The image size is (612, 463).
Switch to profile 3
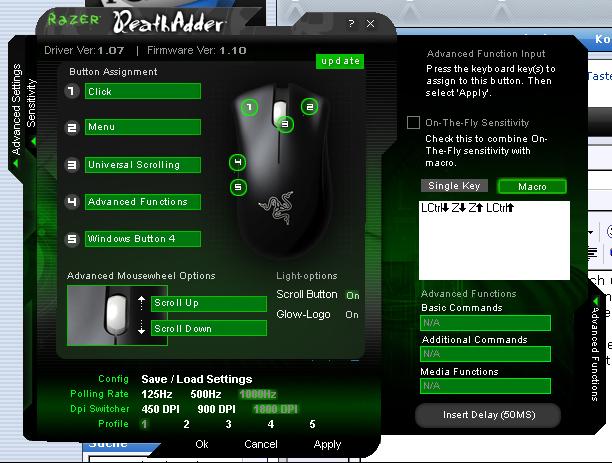click(x=228, y=424)
